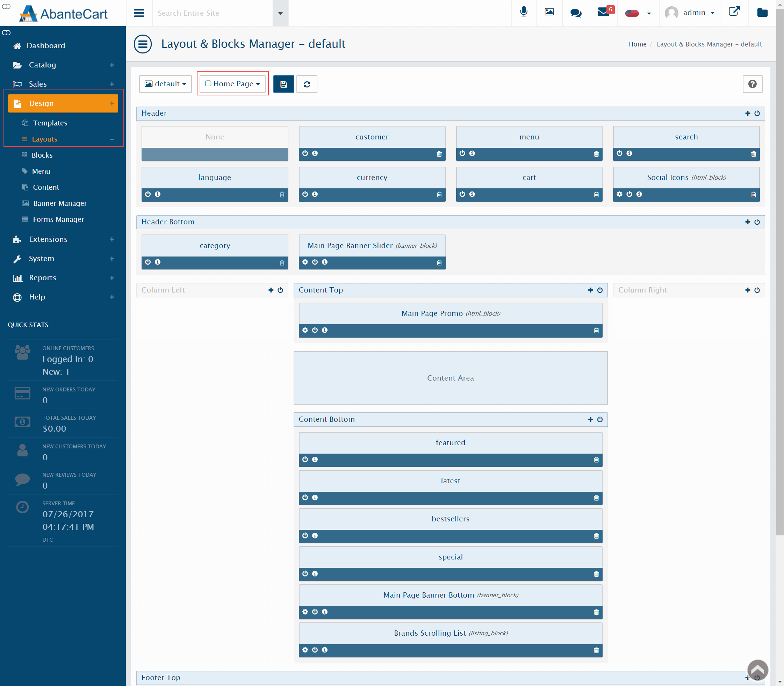Toggle Header Bottom section power status
This screenshot has height=686, width=784.
757,222
